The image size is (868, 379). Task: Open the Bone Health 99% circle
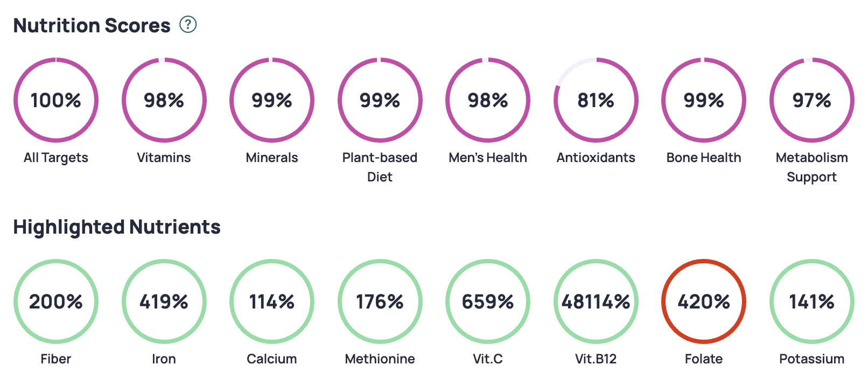coord(704,100)
